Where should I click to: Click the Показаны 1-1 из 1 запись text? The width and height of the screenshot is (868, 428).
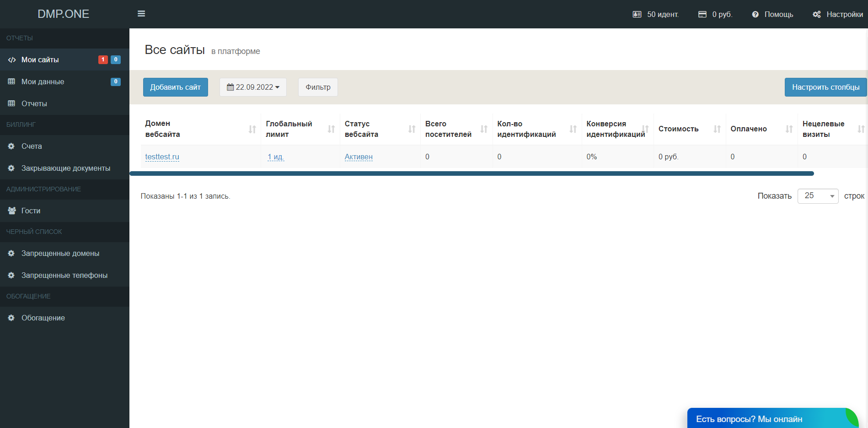pos(185,196)
